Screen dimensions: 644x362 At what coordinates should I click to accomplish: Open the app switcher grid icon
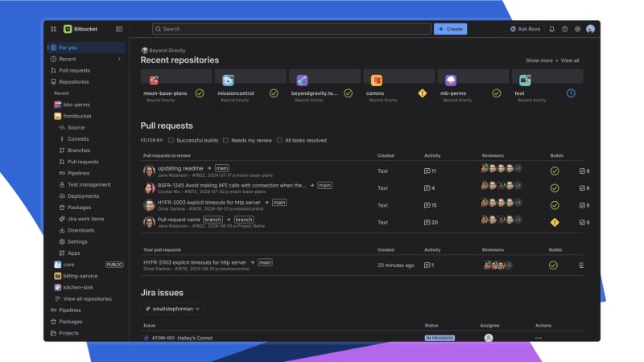point(53,29)
